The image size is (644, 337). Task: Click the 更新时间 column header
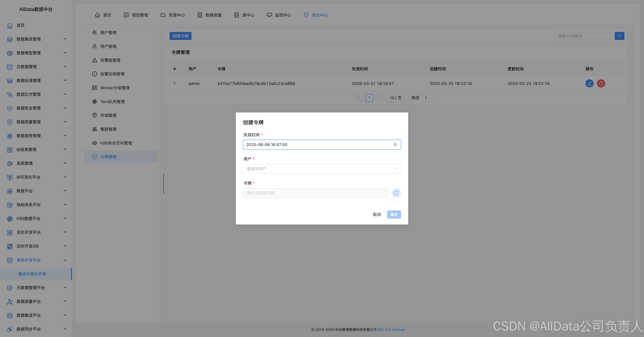(x=515, y=69)
